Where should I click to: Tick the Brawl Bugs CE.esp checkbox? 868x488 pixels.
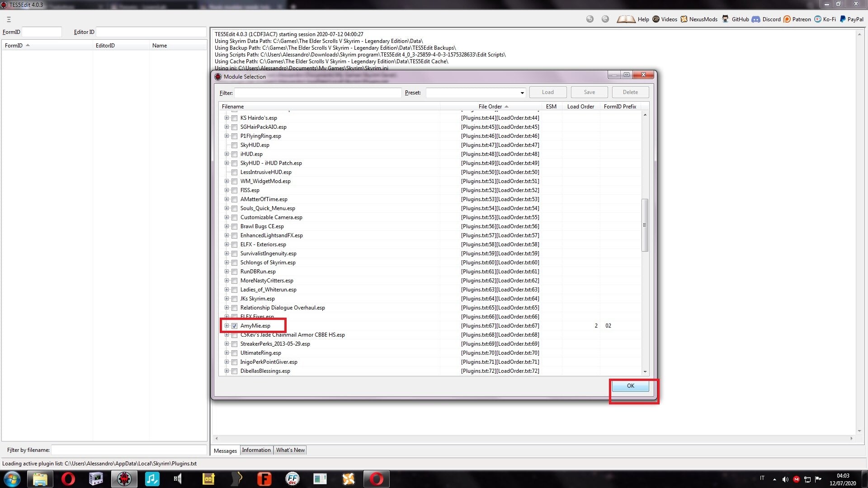234,226
